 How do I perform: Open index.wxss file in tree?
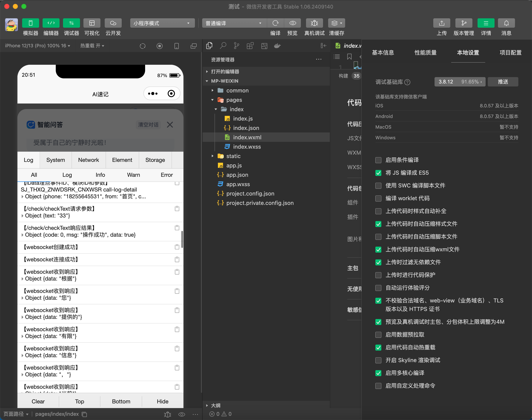point(247,147)
